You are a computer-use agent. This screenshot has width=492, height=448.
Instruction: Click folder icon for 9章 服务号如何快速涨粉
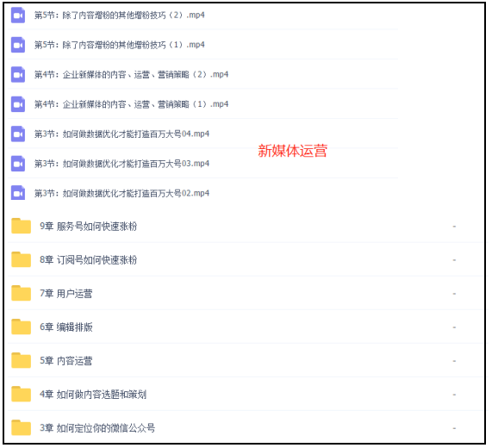coord(21,226)
